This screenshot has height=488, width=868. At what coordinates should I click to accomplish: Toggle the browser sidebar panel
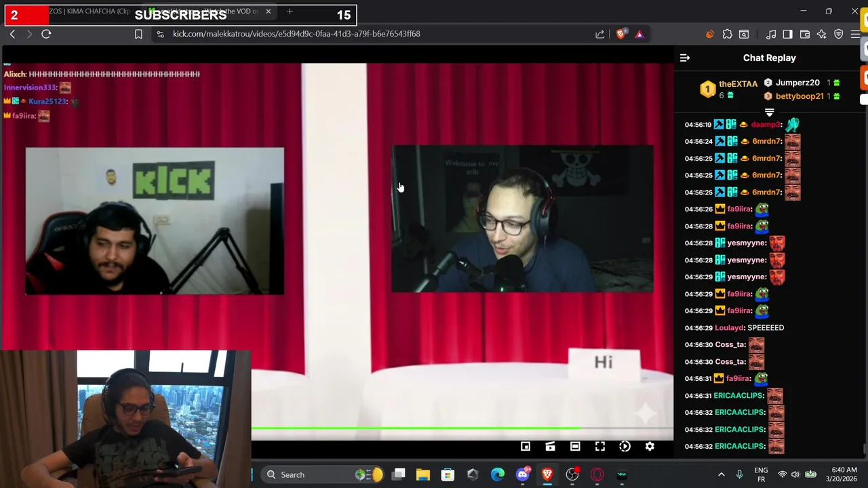point(787,34)
